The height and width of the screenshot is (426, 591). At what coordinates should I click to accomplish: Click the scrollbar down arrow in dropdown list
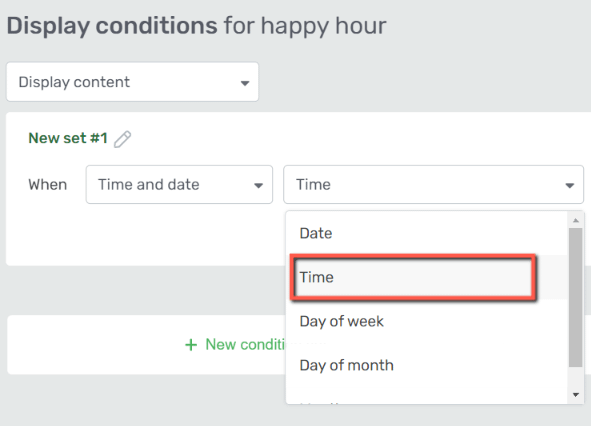click(576, 395)
